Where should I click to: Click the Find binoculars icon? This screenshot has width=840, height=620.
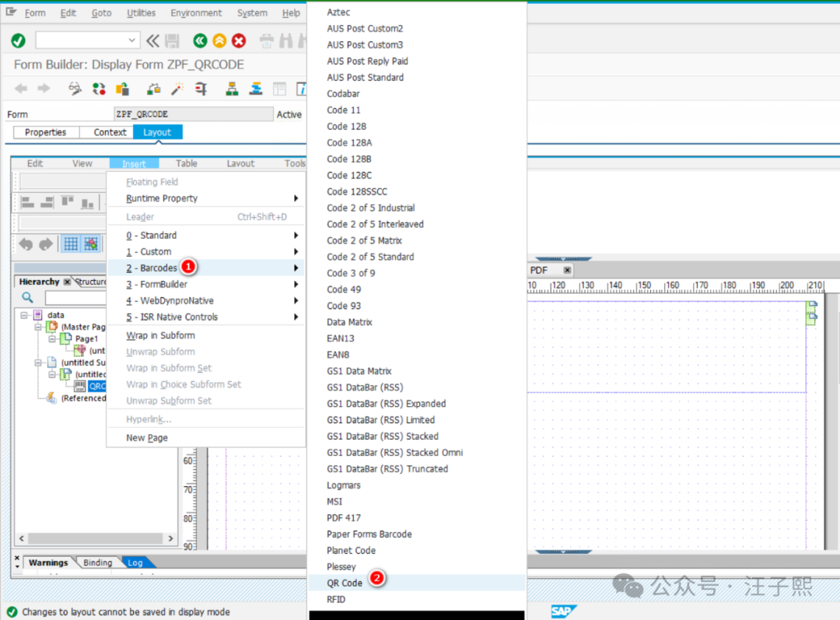click(286, 40)
